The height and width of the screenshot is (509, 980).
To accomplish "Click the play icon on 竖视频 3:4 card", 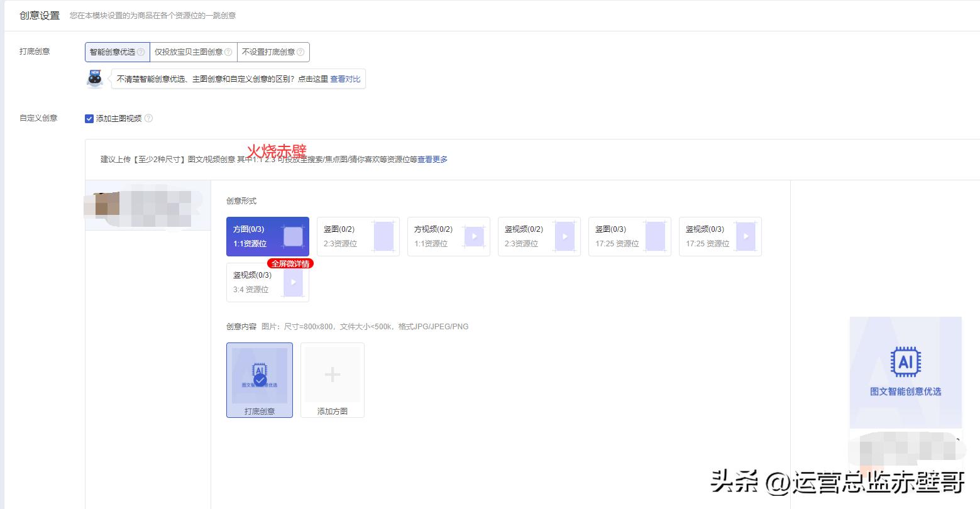I will click(x=292, y=282).
